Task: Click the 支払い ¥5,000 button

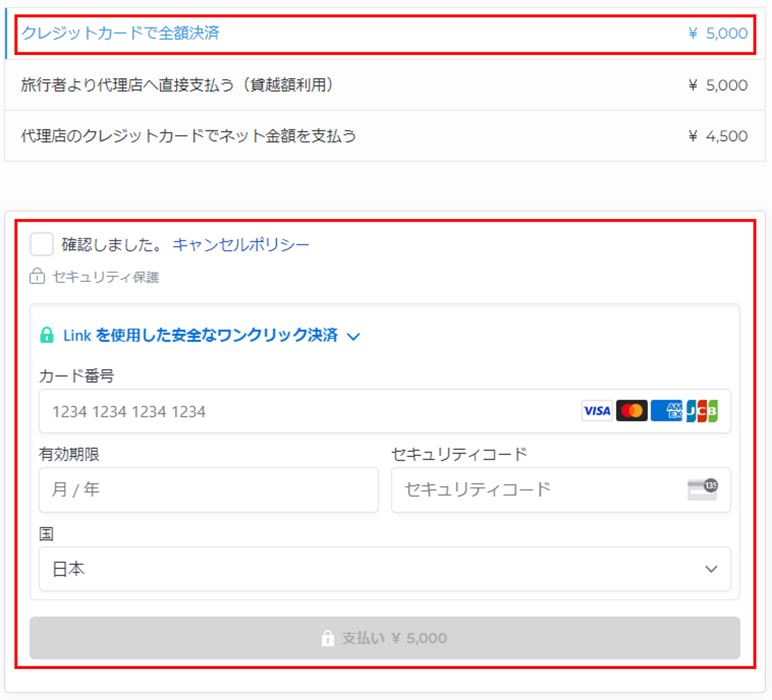Action: point(385,638)
